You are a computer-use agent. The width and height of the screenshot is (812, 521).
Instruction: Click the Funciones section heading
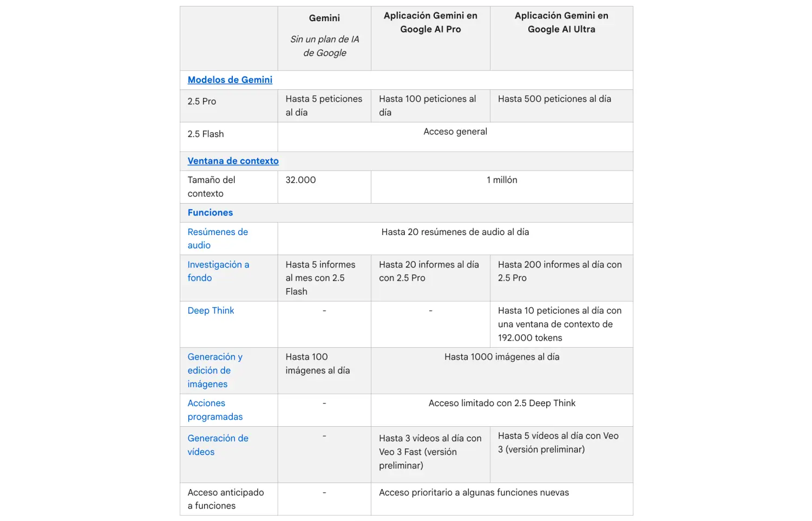click(x=210, y=213)
